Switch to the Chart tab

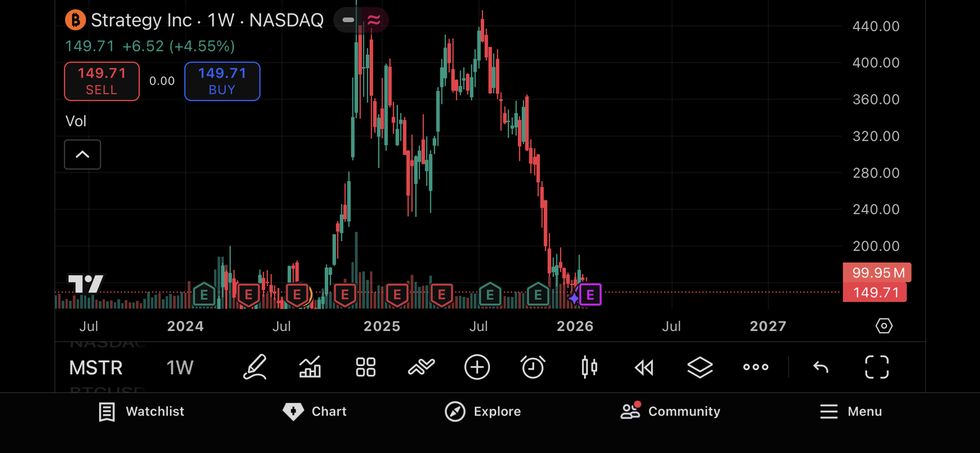(x=314, y=411)
